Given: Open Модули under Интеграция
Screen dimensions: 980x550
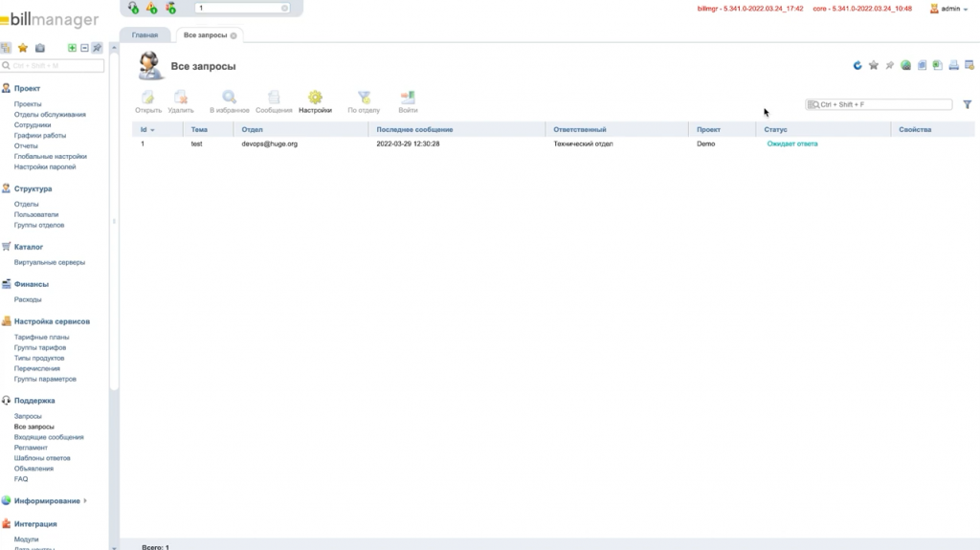Looking at the screenshot, I should click(26, 539).
